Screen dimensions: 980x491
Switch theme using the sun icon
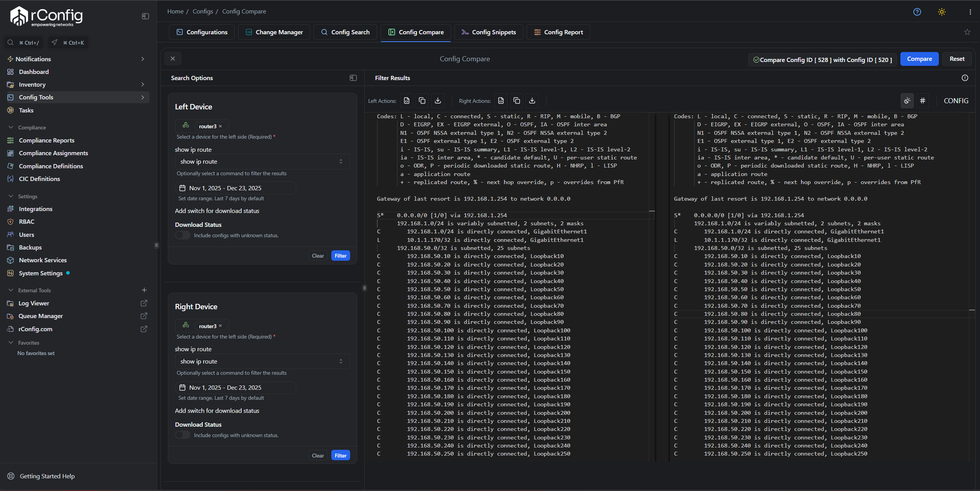coord(942,12)
